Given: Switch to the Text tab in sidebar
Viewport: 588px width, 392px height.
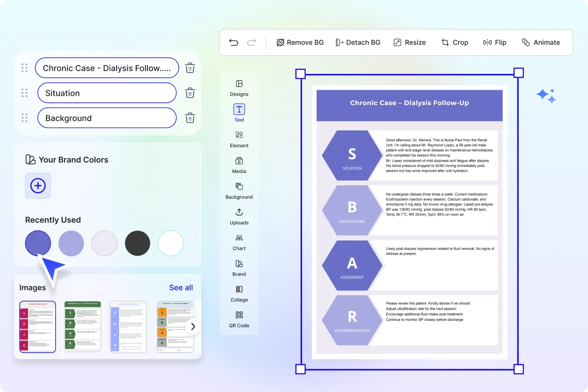Looking at the screenshot, I should 239,114.
